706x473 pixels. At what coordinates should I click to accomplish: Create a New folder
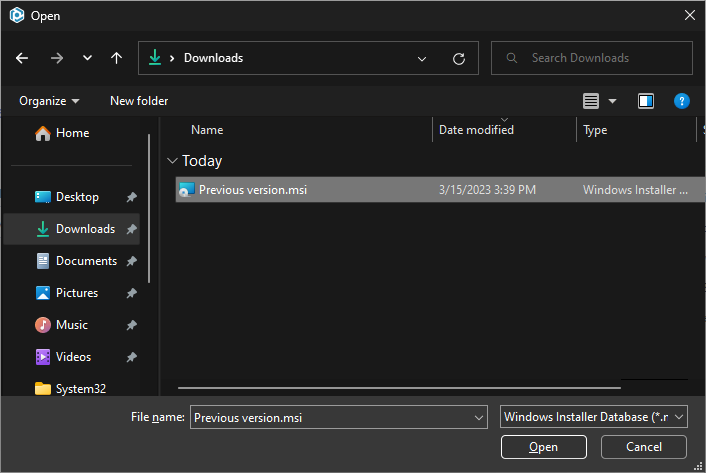[139, 101]
